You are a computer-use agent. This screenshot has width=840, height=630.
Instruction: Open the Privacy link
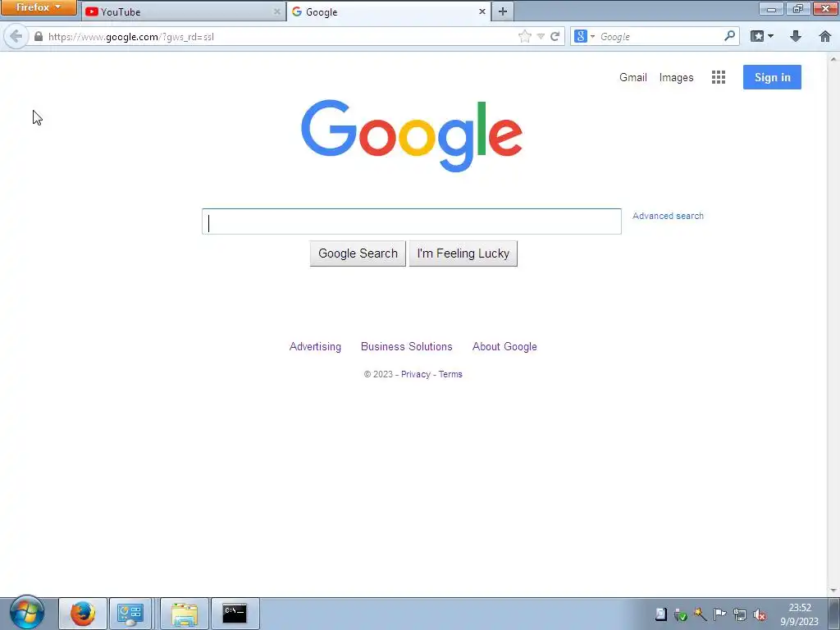(x=416, y=374)
